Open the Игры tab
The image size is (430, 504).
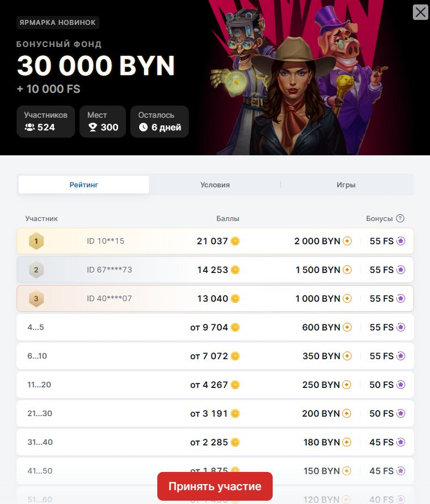point(346,185)
